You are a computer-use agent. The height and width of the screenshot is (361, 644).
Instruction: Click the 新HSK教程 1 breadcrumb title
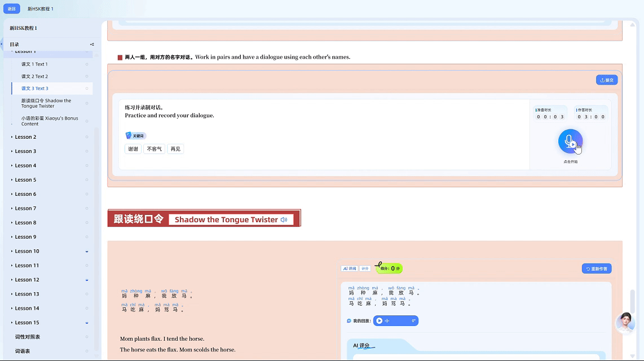(40, 8)
